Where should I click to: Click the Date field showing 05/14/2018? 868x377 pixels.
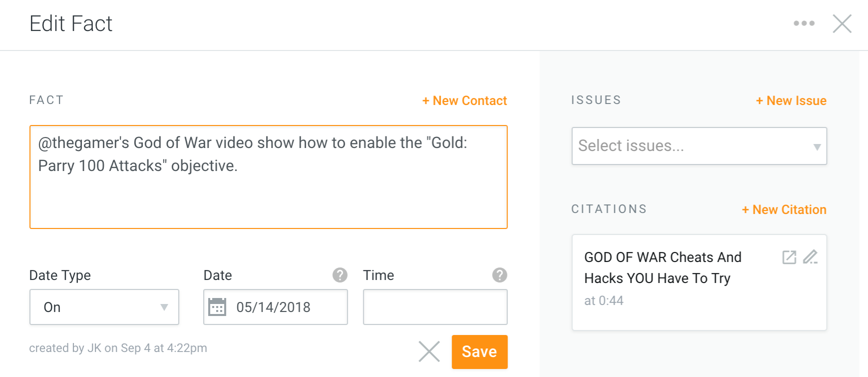click(276, 307)
